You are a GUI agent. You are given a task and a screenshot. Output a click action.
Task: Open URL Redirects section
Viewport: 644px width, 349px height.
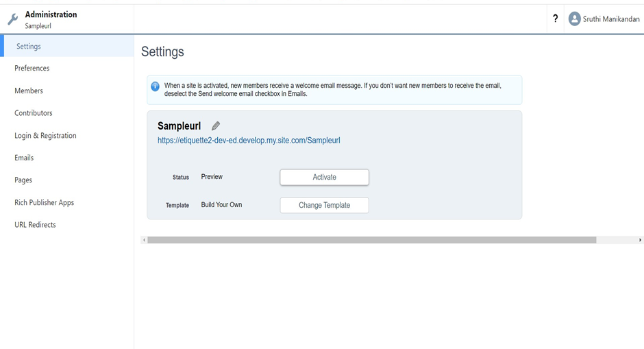[x=35, y=225]
